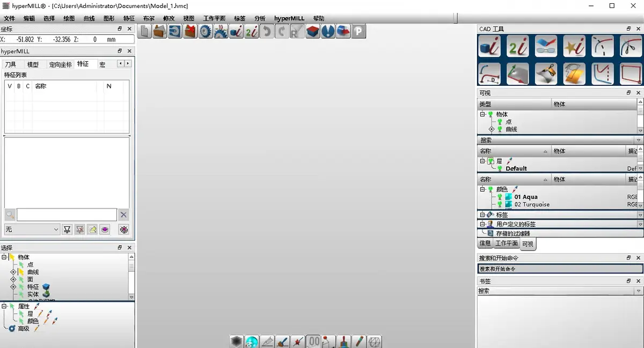Viewport: 644px width, 348px height.
Task: Click the blue disc exclamation mark toolbar icon
Action: tap(328, 31)
